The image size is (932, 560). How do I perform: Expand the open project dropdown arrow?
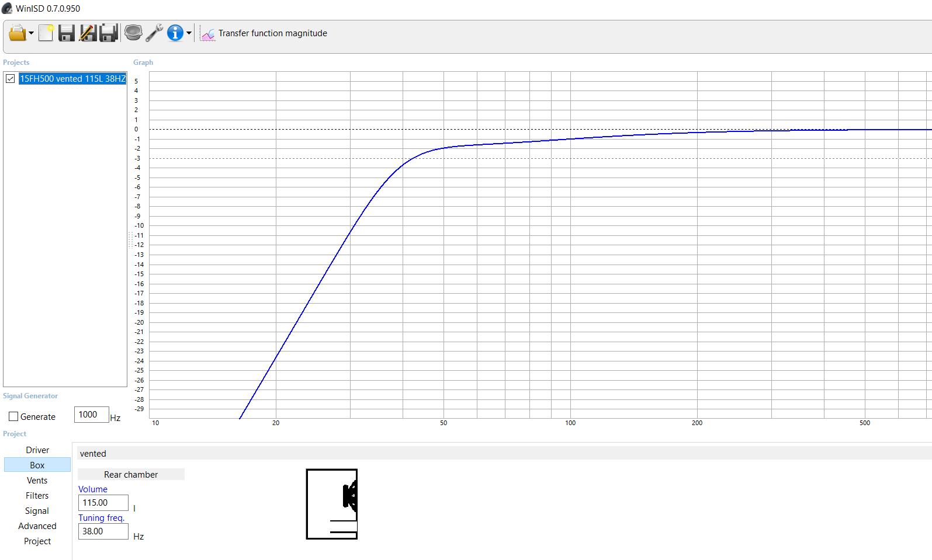pyautogui.click(x=31, y=33)
